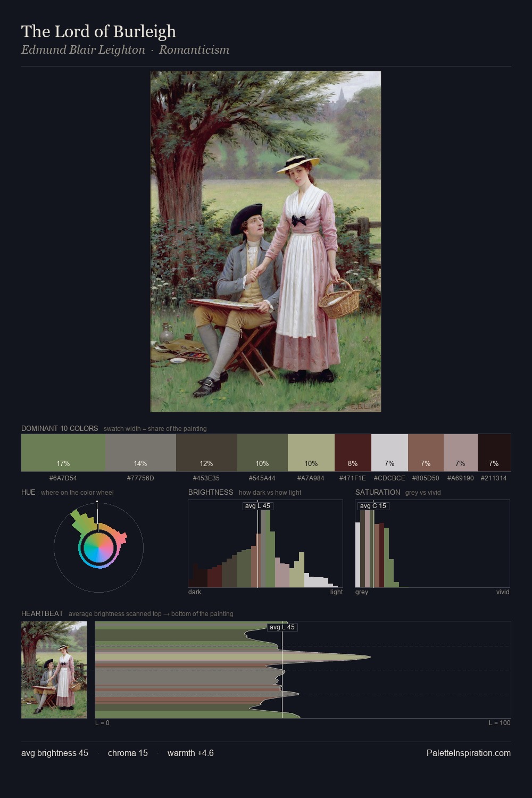The height and width of the screenshot is (798, 532).
Task: Click the L = 100 axis label
Action: (500, 723)
